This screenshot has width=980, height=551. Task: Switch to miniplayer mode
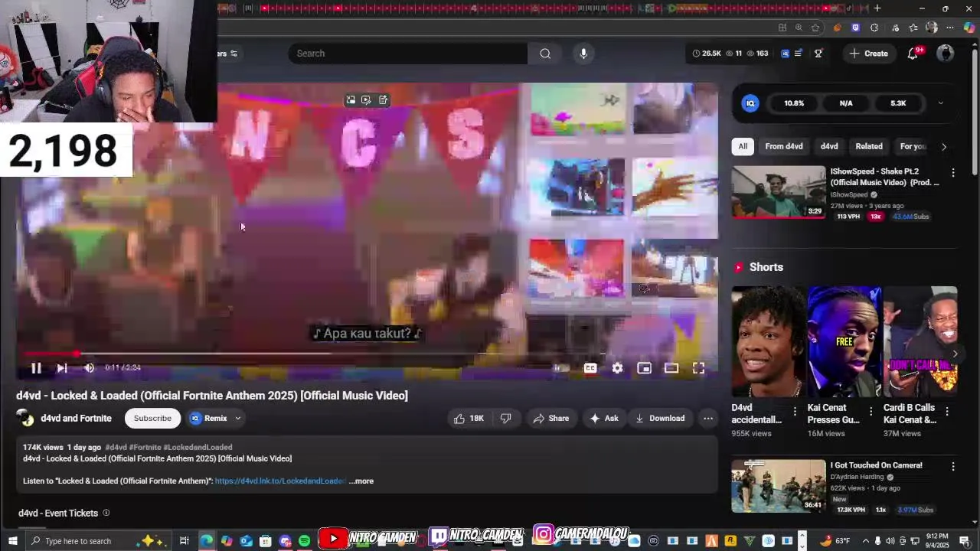pyautogui.click(x=644, y=368)
